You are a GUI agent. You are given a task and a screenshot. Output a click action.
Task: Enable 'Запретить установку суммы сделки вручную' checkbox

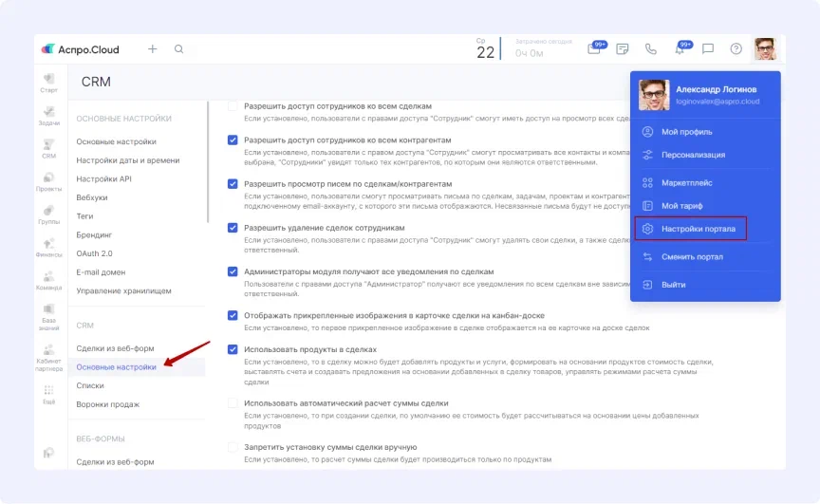(x=233, y=447)
